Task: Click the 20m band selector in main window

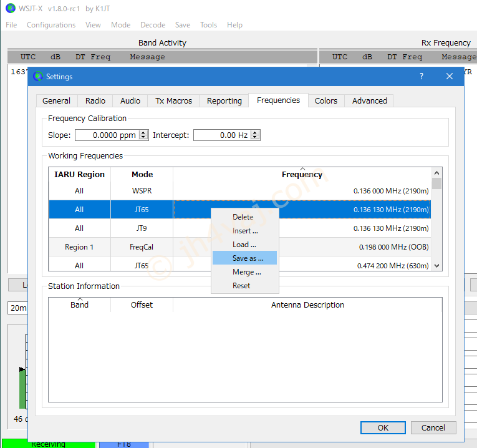Action: (x=17, y=308)
